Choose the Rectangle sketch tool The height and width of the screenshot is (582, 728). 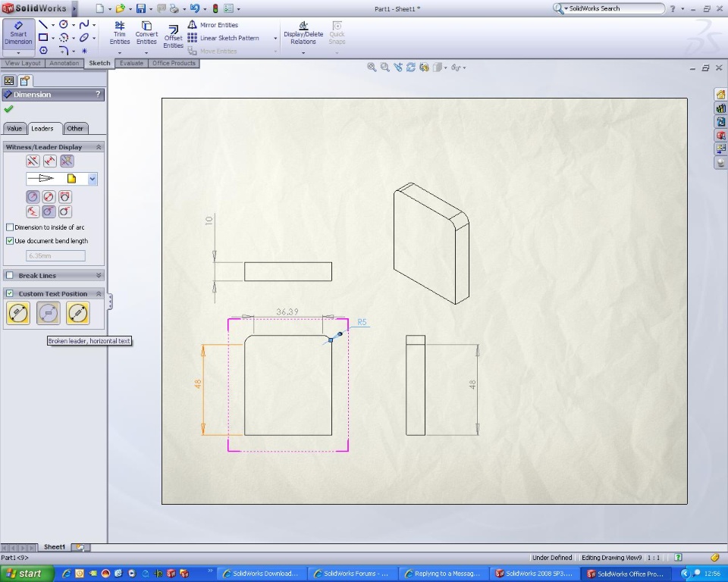(42, 38)
